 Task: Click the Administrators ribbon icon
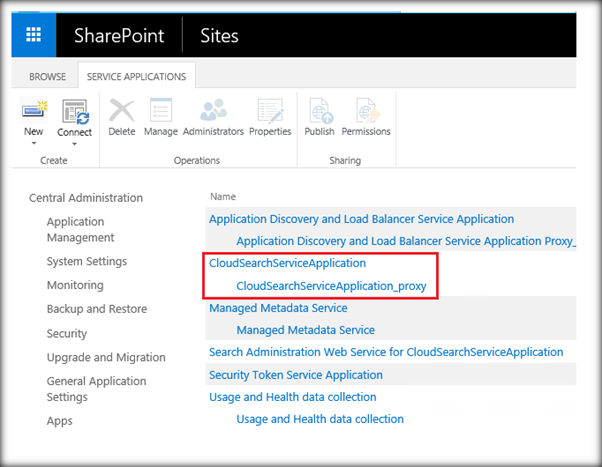[214, 111]
